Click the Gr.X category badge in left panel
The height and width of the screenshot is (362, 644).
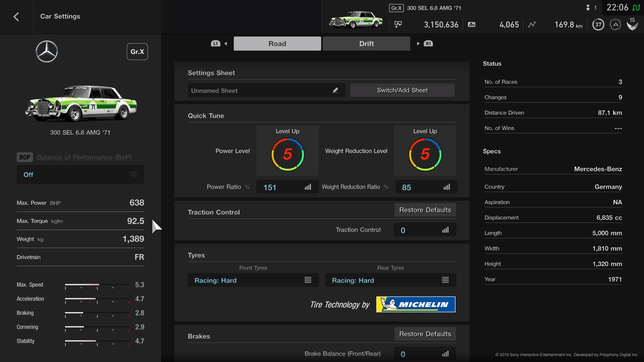point(137,52)
